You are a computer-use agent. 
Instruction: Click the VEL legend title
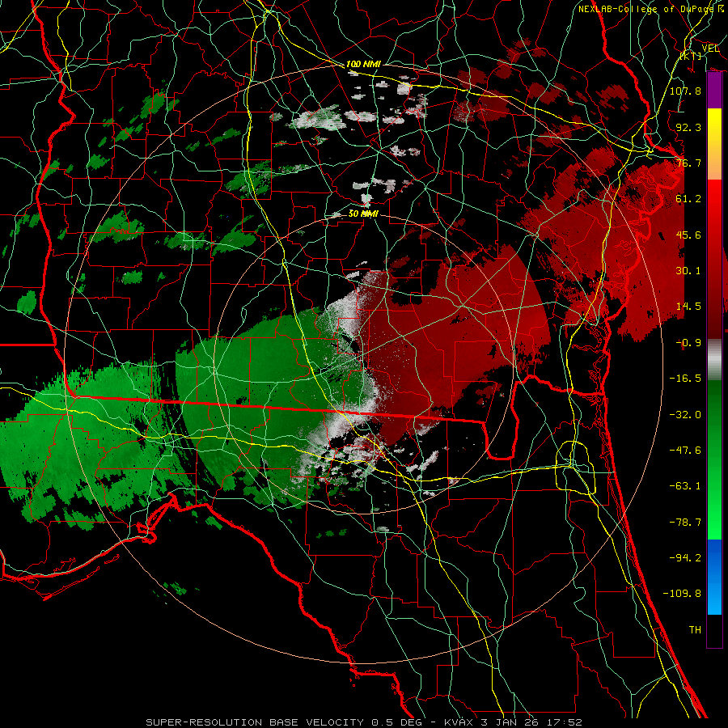710,48
